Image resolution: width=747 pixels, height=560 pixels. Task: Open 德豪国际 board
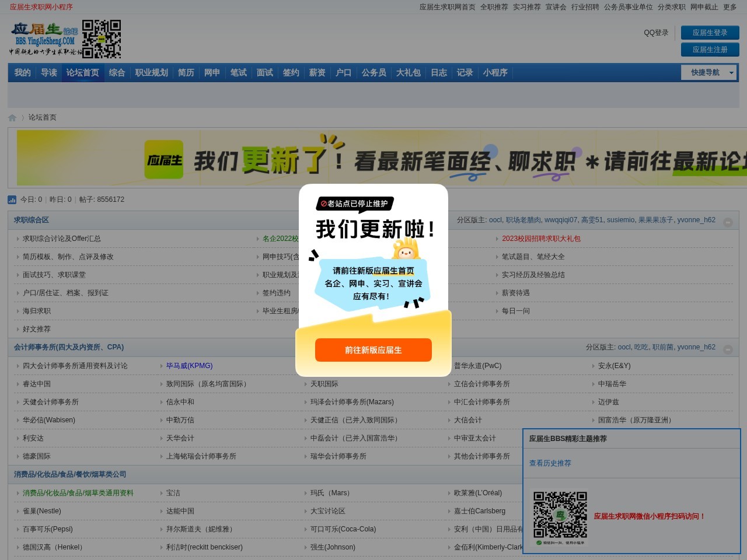click(x=37, y=456)
